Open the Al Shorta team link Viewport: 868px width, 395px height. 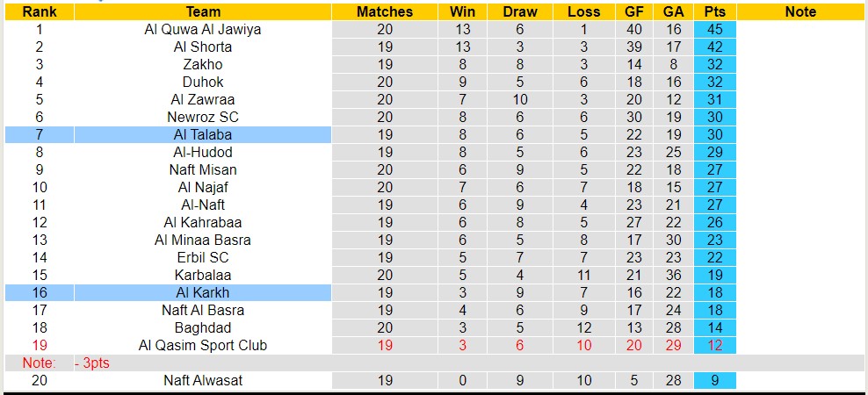pos(203,47)
